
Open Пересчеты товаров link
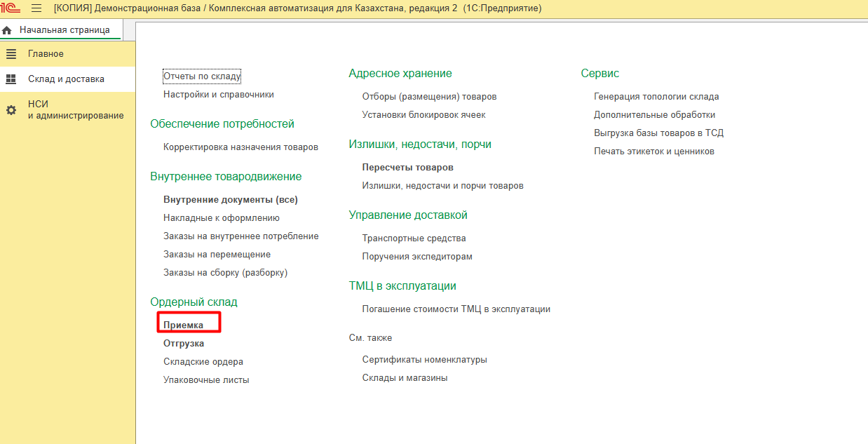pos(407,168)
